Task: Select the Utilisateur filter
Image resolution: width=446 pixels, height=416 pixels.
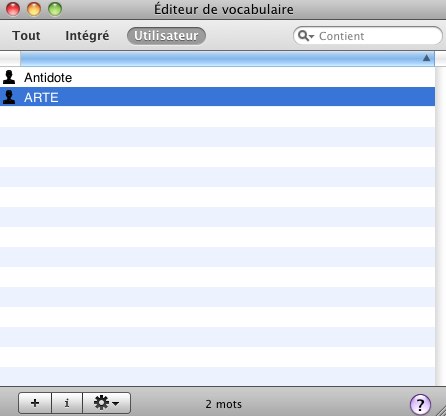Action: coord(166,36)
